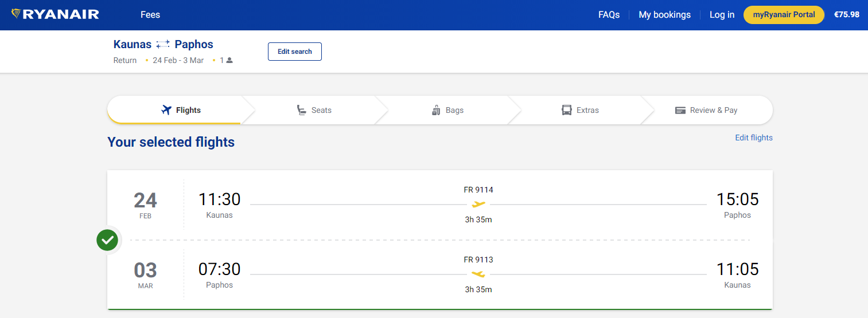Click the card icon in Review & Pay

point(680,110)
